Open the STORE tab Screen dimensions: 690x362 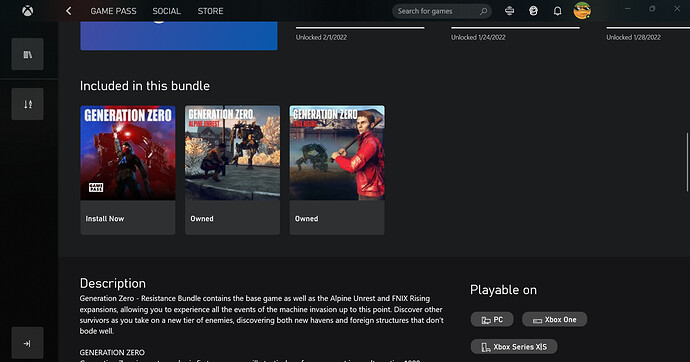(x=210, y=11)
